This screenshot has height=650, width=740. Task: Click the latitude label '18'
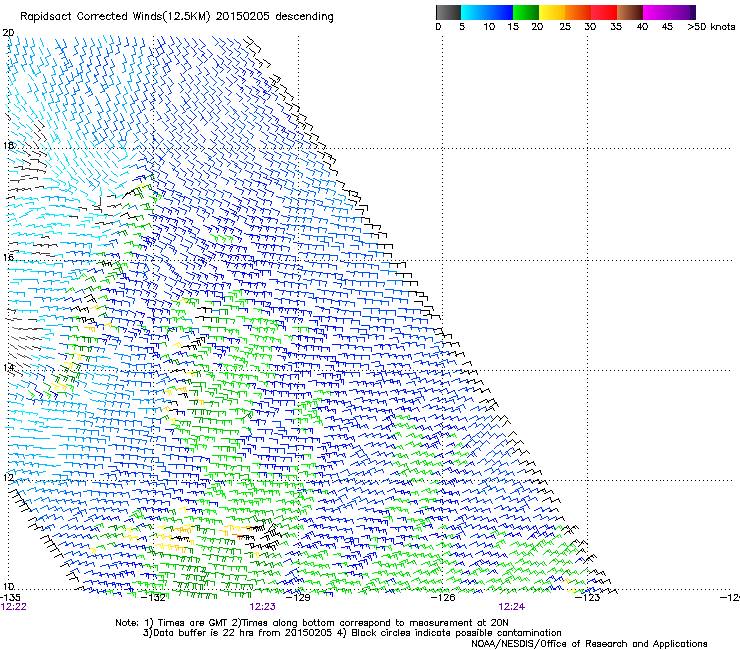pyautogui.click(x=8, y=145)
